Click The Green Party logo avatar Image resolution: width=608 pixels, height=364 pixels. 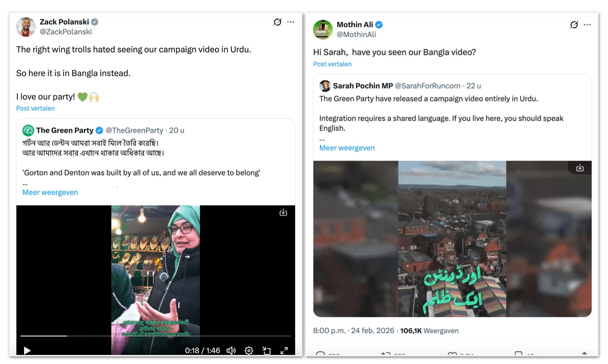(x=28, y=131)
